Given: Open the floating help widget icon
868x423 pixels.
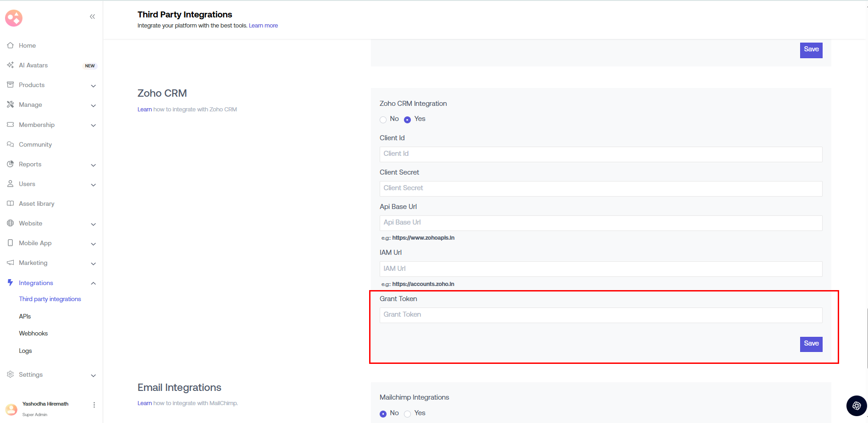Looking at the screenshot, I should 856,406.
